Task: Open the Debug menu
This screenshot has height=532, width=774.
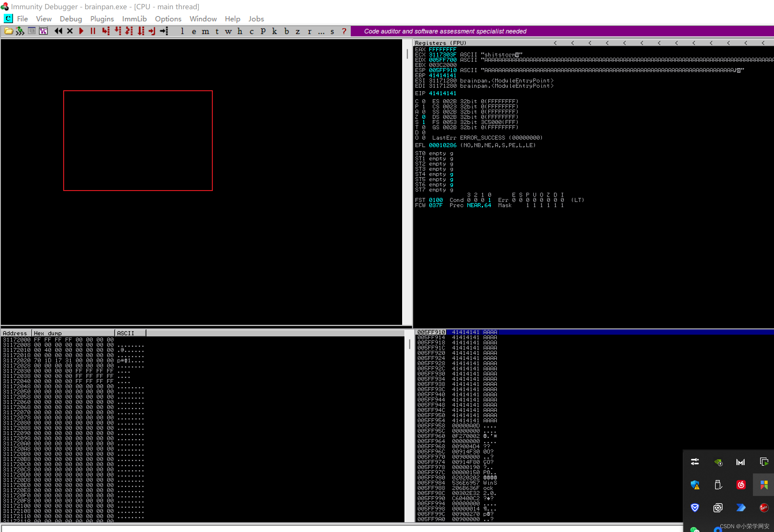Action: point(71,19)
